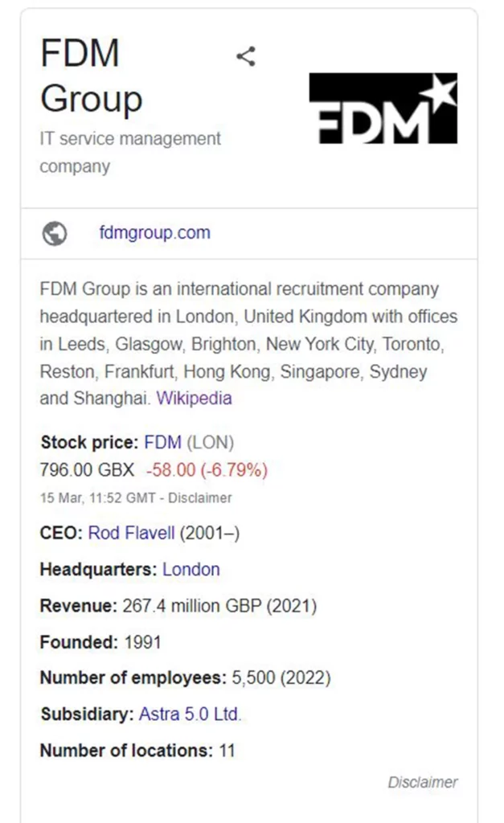
Task: Click the Revenue 267.4 million GBP row
Action: (x=178, y=606)
